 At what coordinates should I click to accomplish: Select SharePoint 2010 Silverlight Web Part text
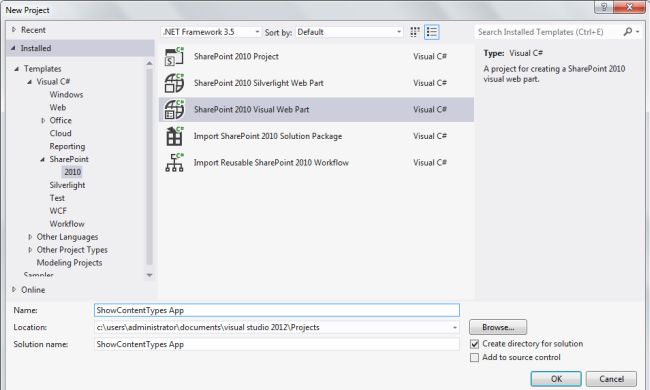259,83
